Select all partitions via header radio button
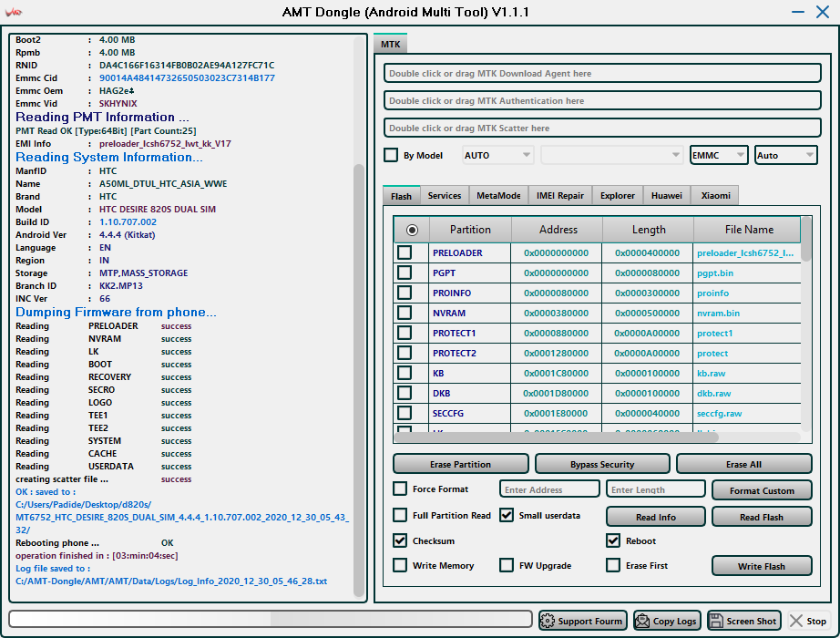 tap(412, 230)
